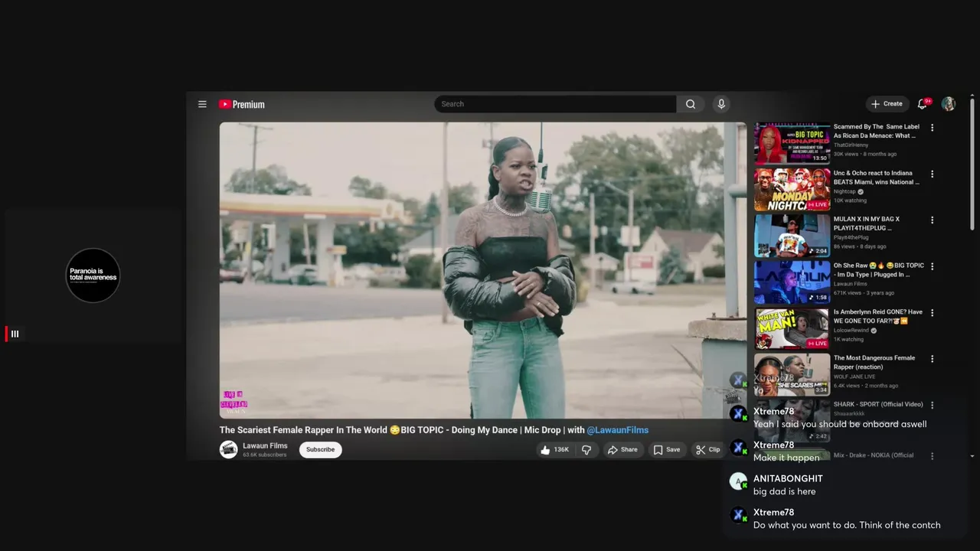
Task: Open title Scammed By The Same Label
Action: pos(877,132)
